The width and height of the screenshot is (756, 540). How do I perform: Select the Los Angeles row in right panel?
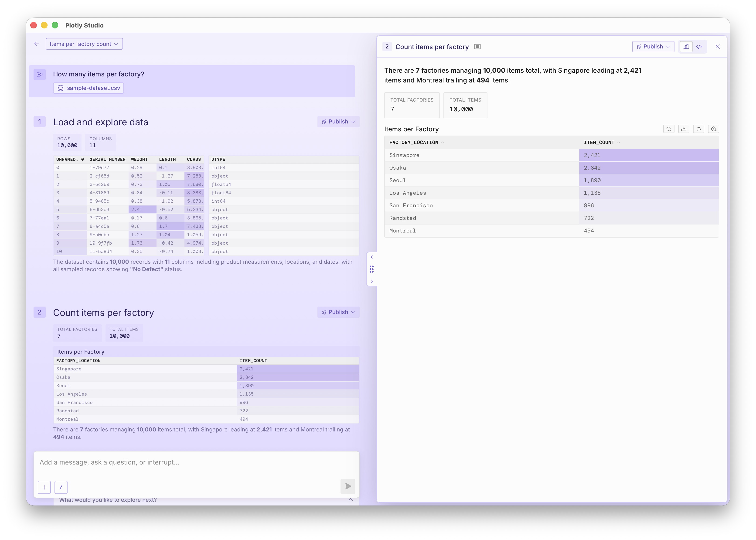click(552, 193)
